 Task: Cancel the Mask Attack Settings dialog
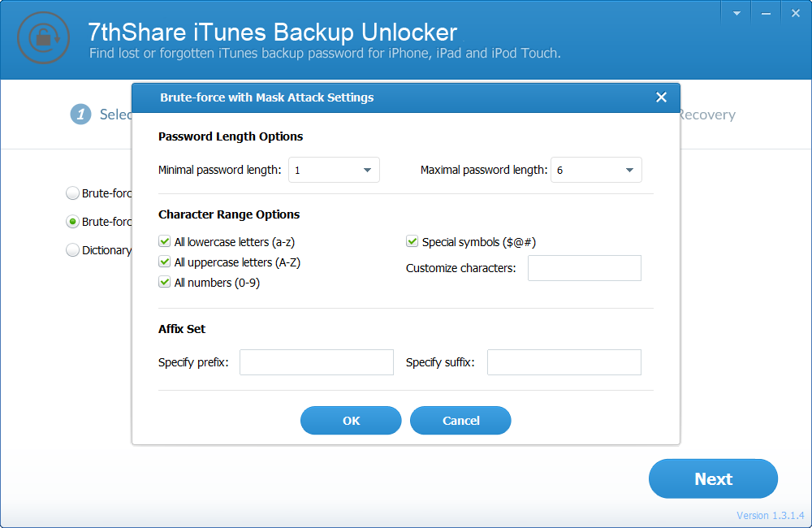pos(460,420)
